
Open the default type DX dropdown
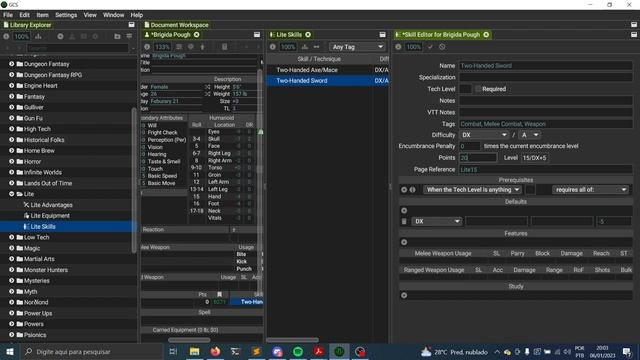[x=436, y=221]
